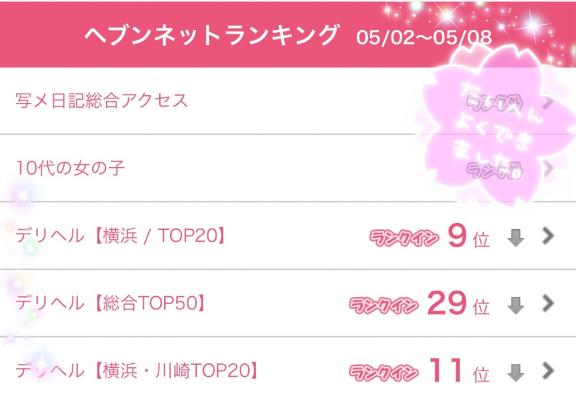Expand the 横浜 / TOP20 row chevron
576x400 pixels.
pyautogui.click(x=548, y=235)
